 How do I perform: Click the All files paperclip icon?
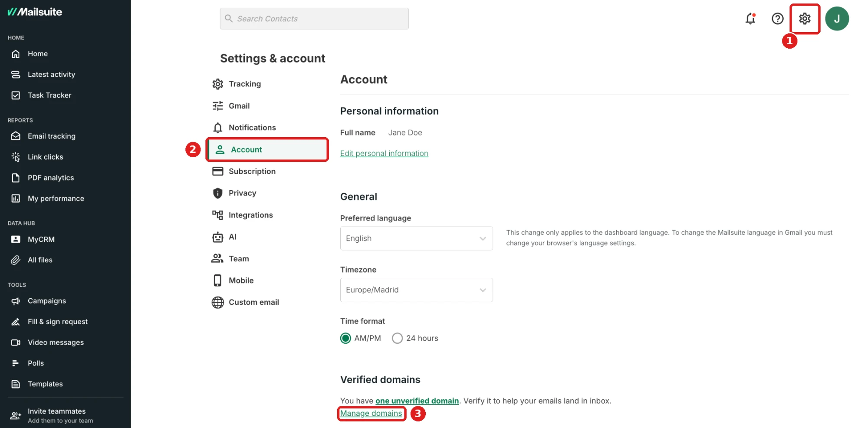(x=16, y=260)
